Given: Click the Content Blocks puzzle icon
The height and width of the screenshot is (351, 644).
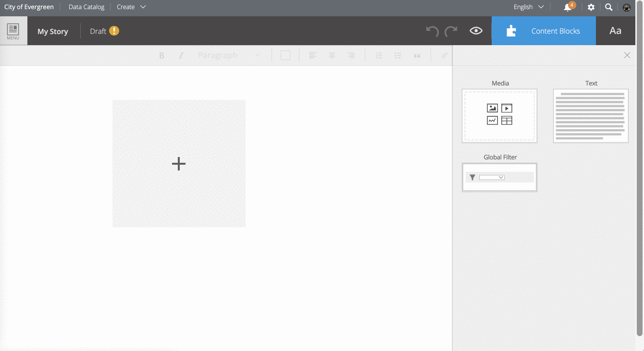Looking at the screenshot, I should click(x=511, y=31).
